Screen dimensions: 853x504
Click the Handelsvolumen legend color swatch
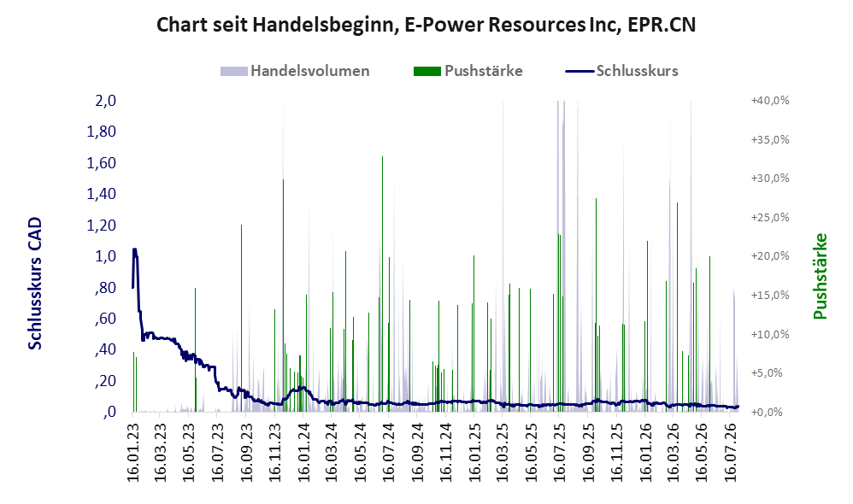click(x=234, y=71)
